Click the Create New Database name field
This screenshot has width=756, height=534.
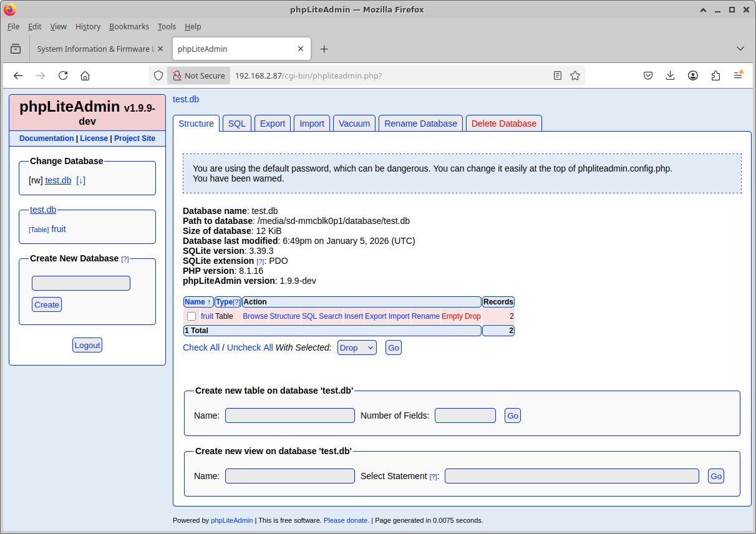click(x=81, y=283)
